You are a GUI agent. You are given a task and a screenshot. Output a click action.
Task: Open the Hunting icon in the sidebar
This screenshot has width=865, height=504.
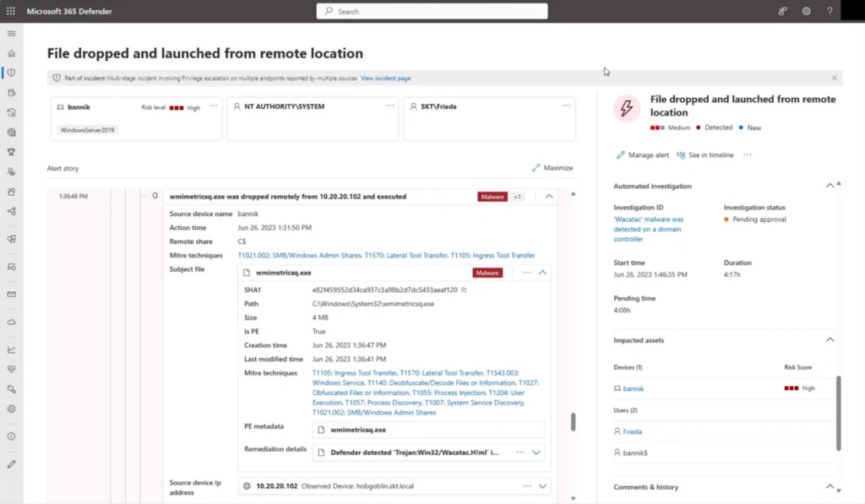click(11, 92)
